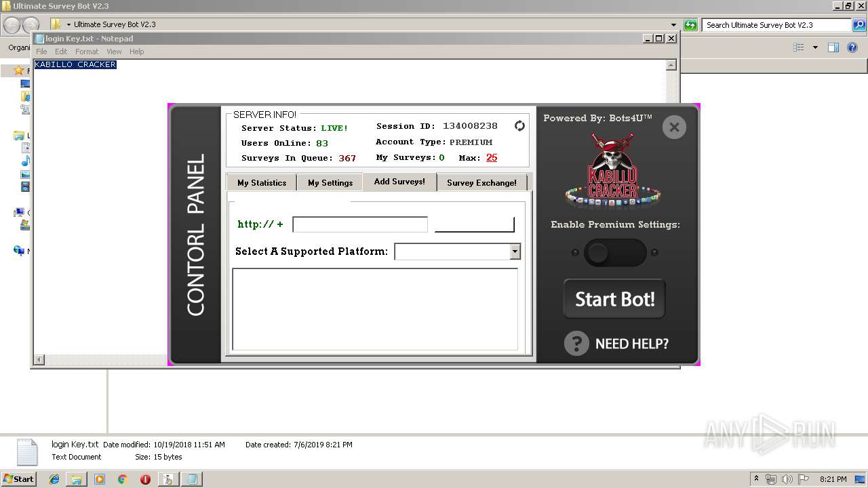Click the question mark help icon
Viewport: 868px width, 488px height.
(x=576, y=344)
